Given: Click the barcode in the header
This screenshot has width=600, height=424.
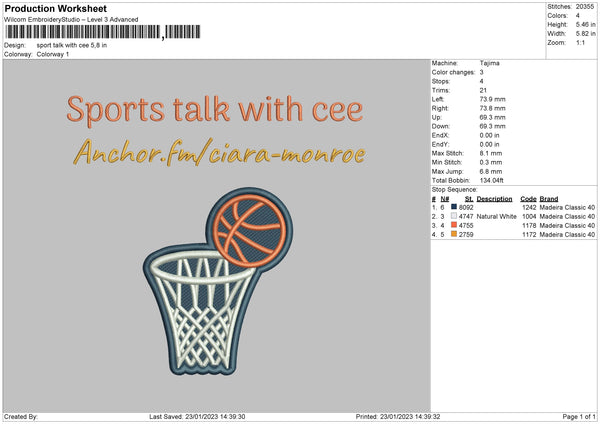Looking at the screenshot, I should point(103,32).
